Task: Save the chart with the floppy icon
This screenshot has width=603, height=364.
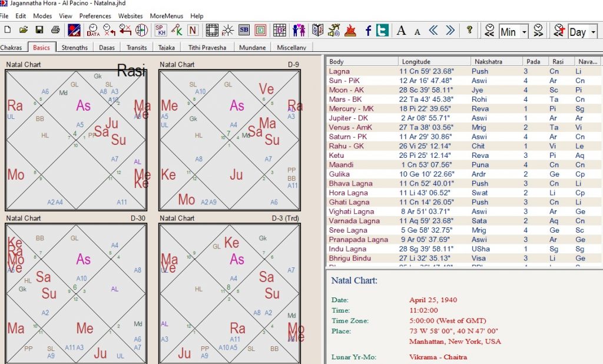Action: (39, 30)
